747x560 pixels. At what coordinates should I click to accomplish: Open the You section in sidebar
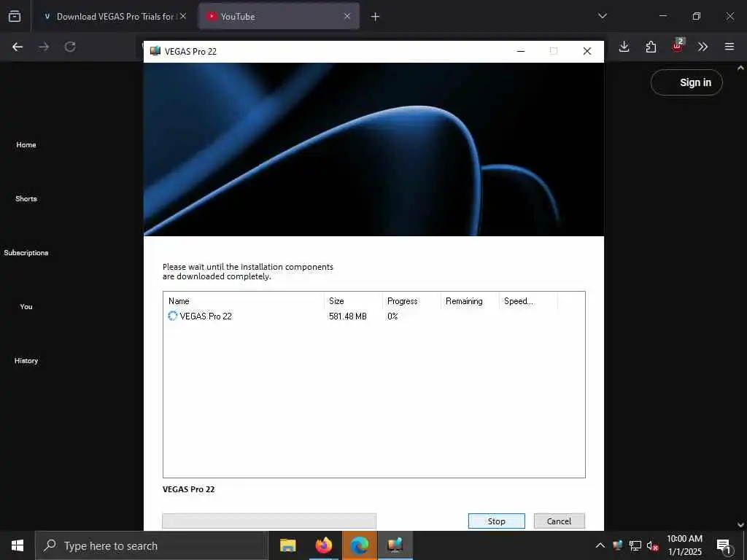pos(26,307)
